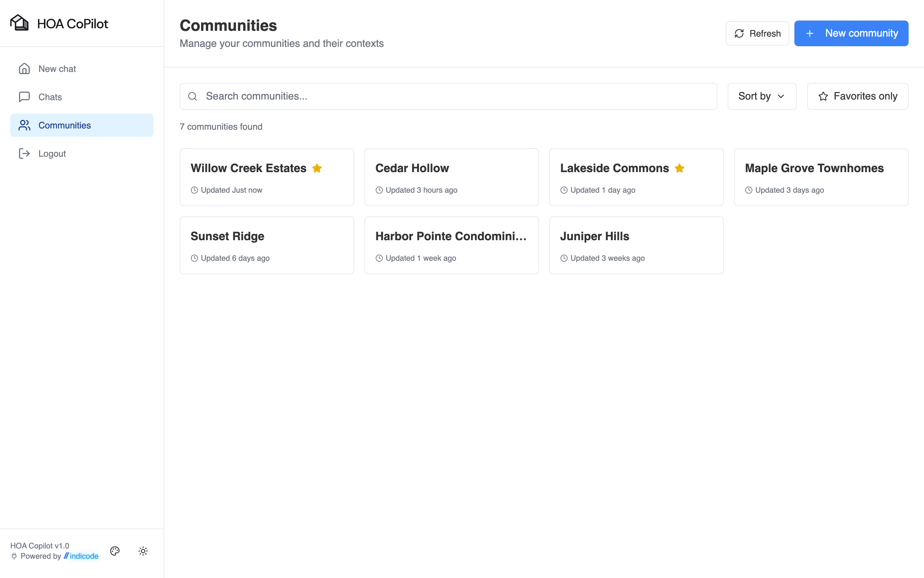Toggle light mode sun icon
924x578 pixels.
click(x=143, y=551)
